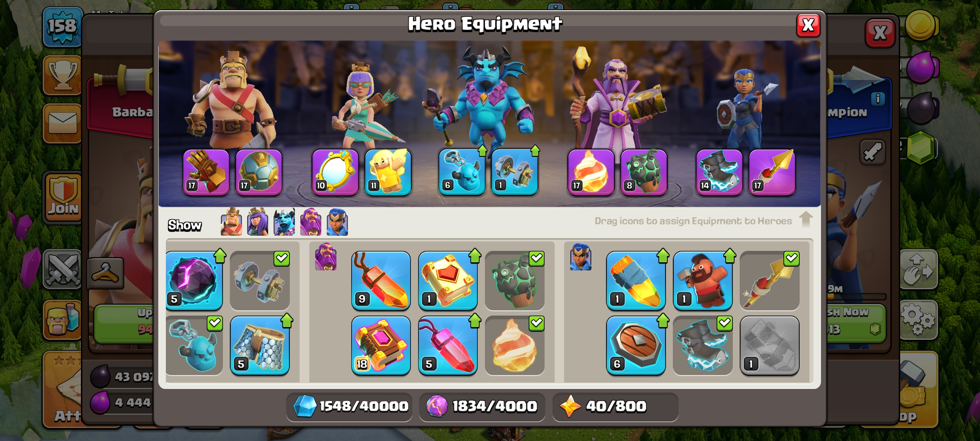The width and height of the screenshot is (980, 441).
Task: Toggle the equipped Noble Iron dumbbell item
Action: 260,281
